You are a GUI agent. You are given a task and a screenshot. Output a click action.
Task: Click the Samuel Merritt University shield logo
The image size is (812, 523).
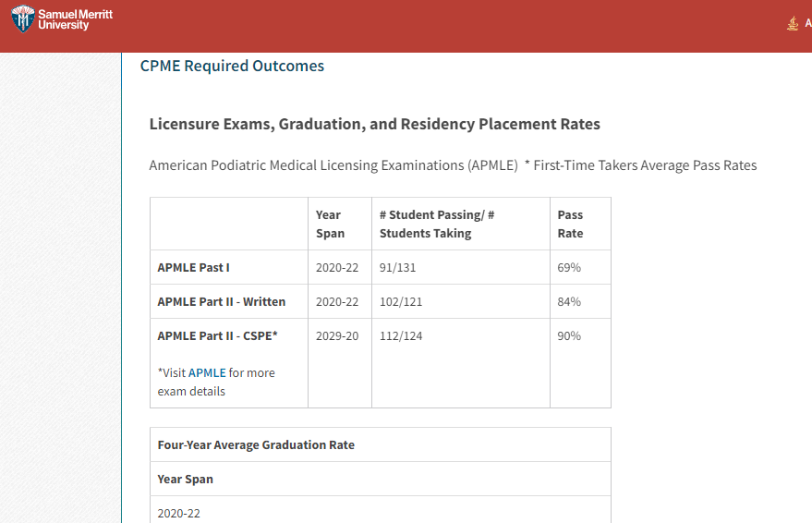(x=22, y=19)
